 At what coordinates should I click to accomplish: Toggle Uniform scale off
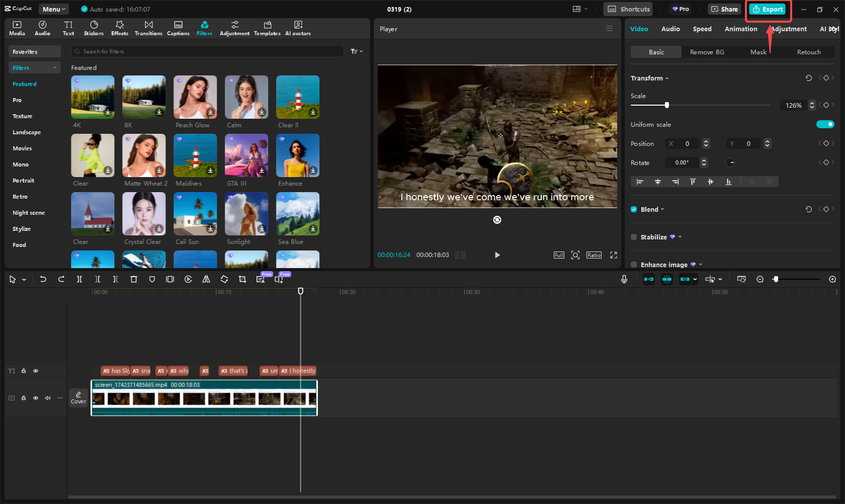825,124
